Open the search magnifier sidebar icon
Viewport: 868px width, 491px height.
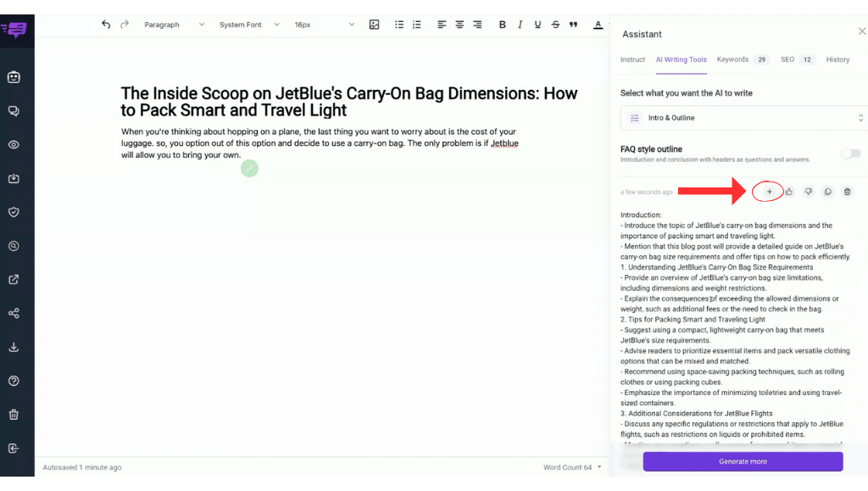point(14,246)
